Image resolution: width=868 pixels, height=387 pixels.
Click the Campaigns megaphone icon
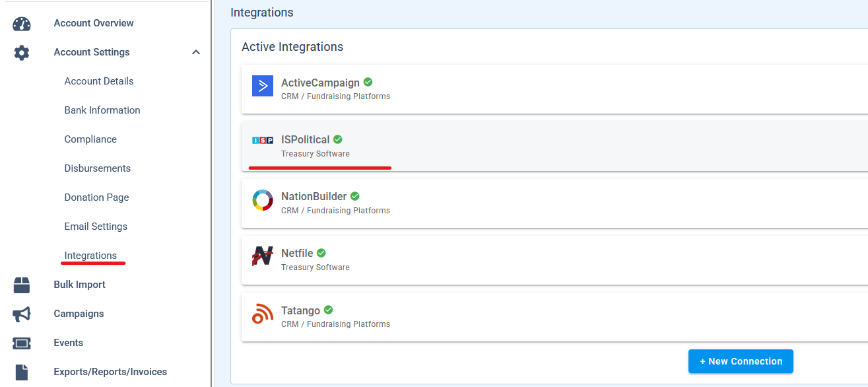click(22, 314)
